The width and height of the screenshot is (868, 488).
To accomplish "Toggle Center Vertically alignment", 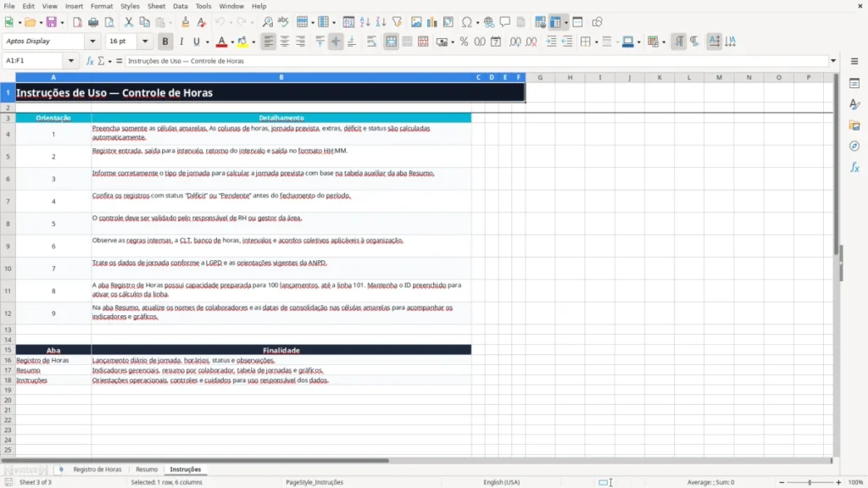I will tap(336, 42).
